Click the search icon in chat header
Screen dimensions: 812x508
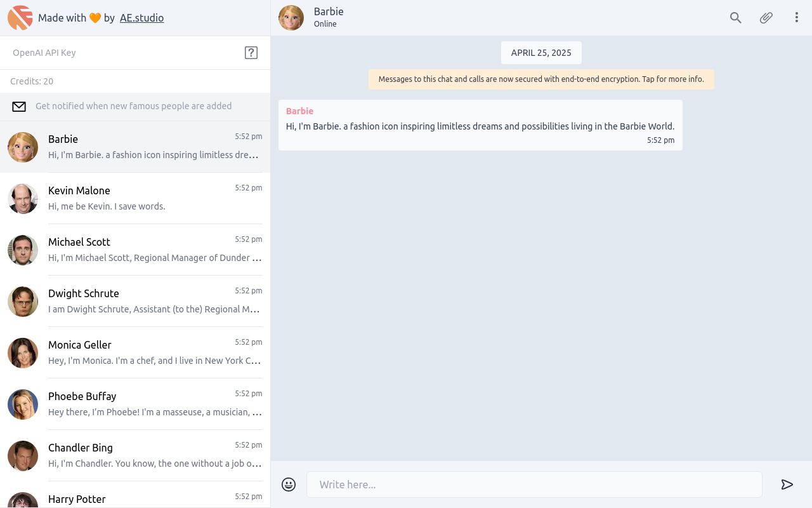pyautogui.click(x=735, y=18)
